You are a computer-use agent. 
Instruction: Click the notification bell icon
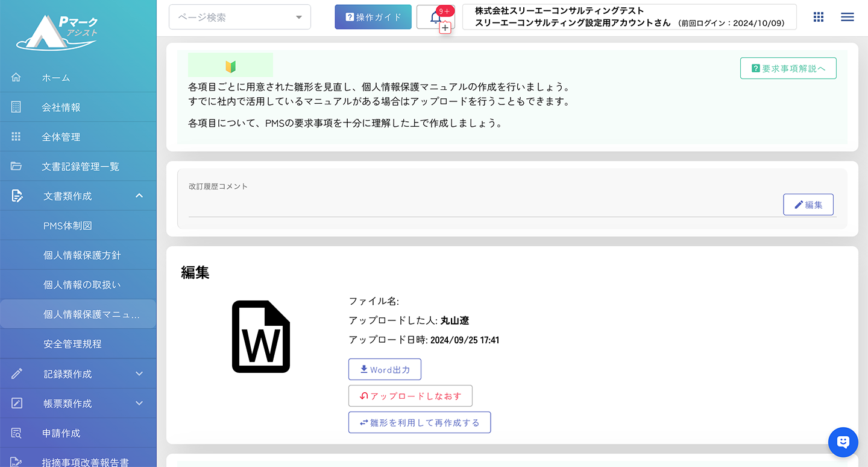pos(435,17)
